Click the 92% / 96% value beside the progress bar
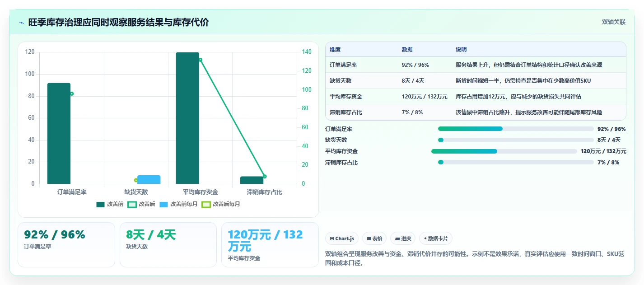 [x=611, y=129]
